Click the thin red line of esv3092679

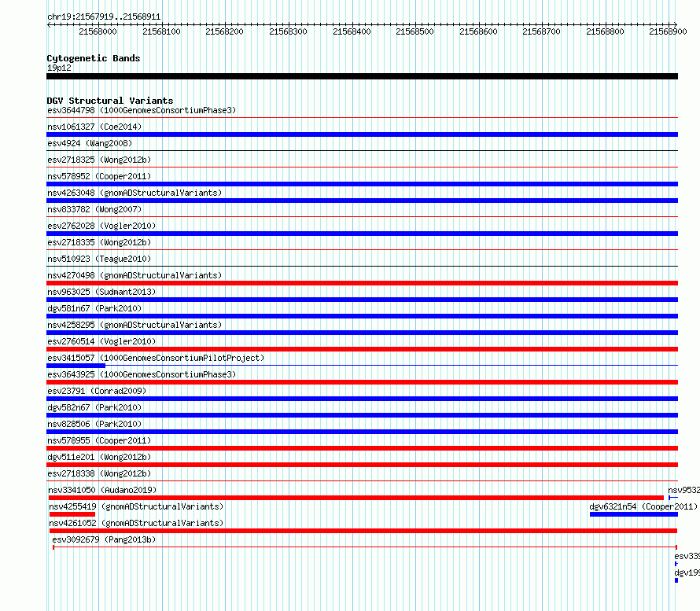tap(365, 547)
